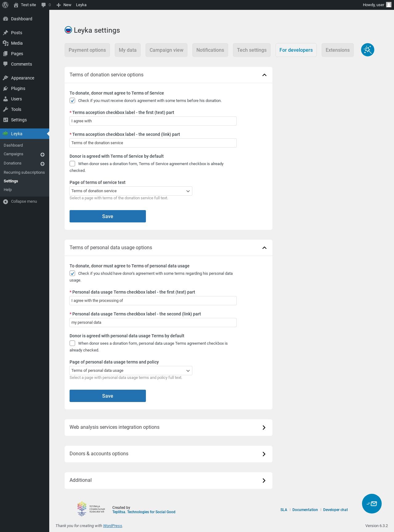Open the floating email feedback button
394x532 pixels.
[x=372, y=504]
